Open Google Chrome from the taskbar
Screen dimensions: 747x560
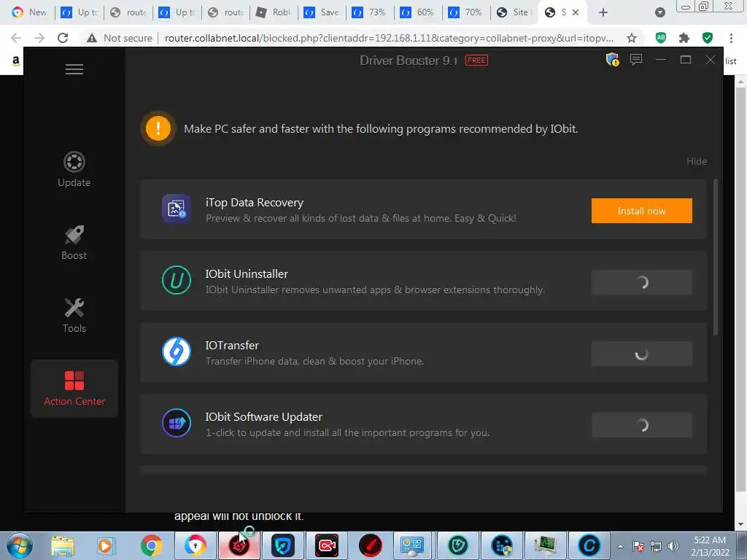click(152, 545)
